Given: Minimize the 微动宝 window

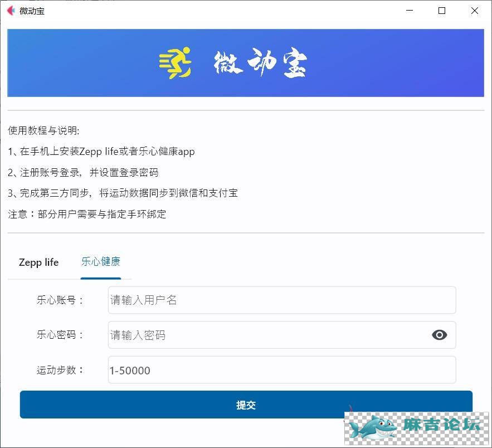Looking at the screenshot, I should coord(410,11).
